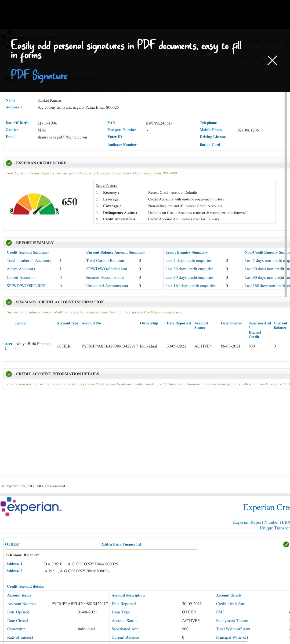This screenshot has height=644, width=290.
Task: Click the Lender column header
Action: [x=21, y=323]
